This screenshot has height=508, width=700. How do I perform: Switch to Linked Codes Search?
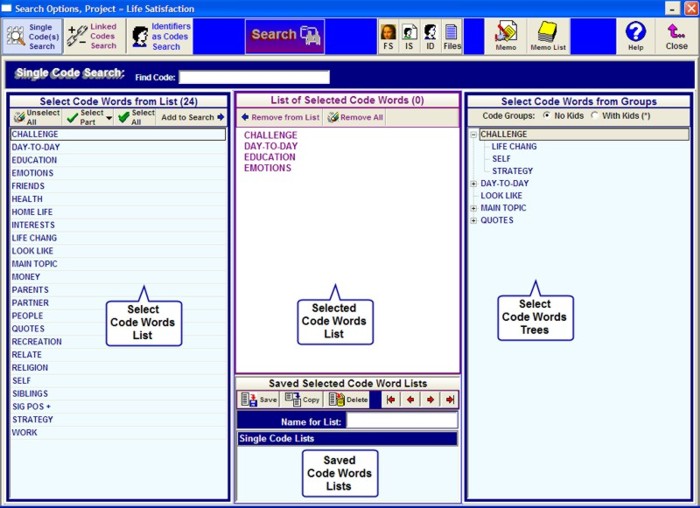[x=93, y=36]
